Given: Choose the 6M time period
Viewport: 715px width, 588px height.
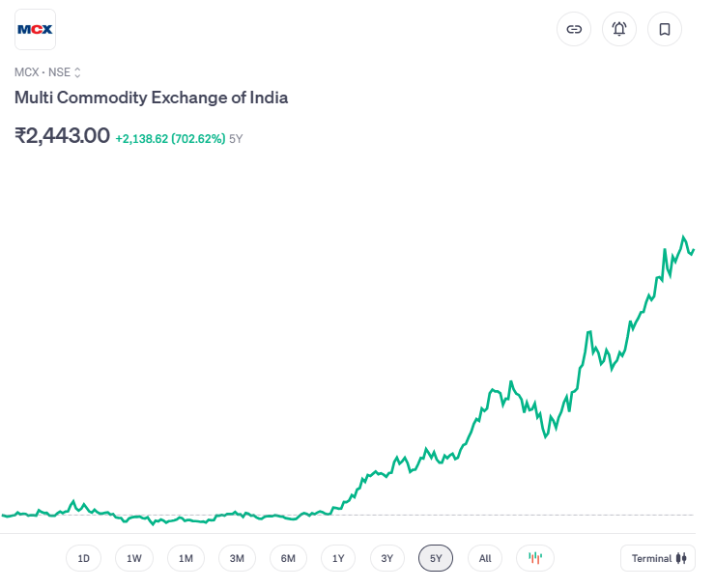Looking at the screenshot, I should pyautogui.click(x=288, y=558).
